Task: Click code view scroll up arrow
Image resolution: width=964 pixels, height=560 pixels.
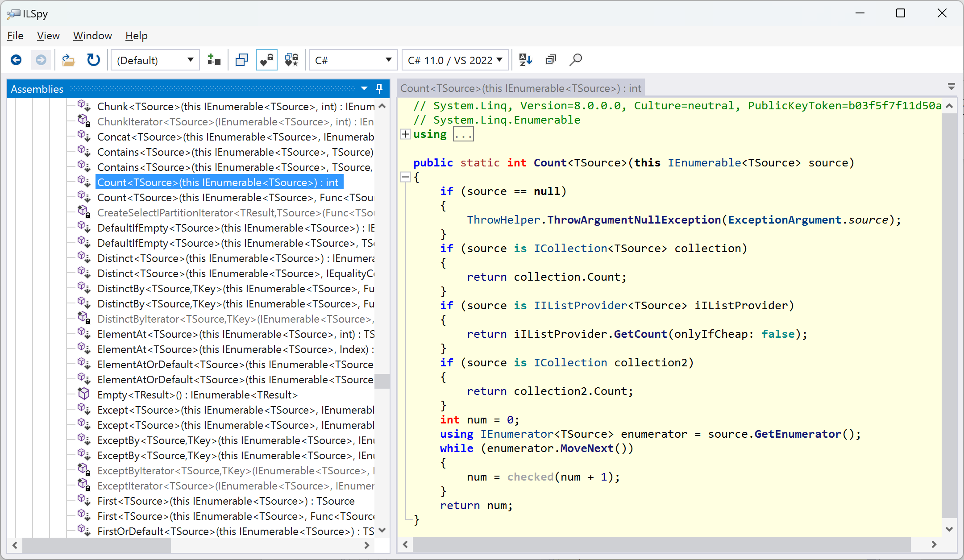Action: point(949,106)
